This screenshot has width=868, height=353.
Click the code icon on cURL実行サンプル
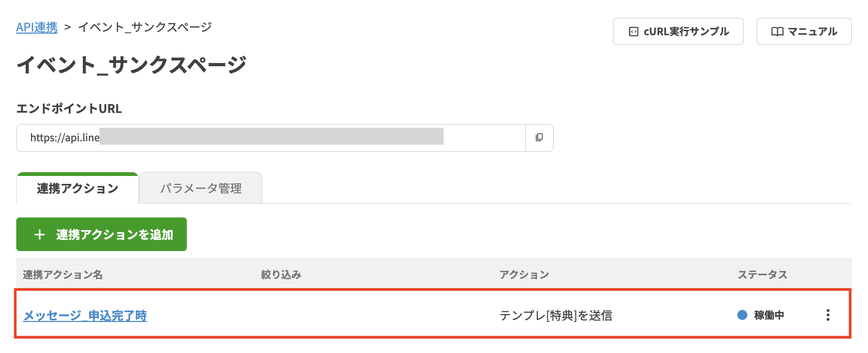[x=632, y=32]
